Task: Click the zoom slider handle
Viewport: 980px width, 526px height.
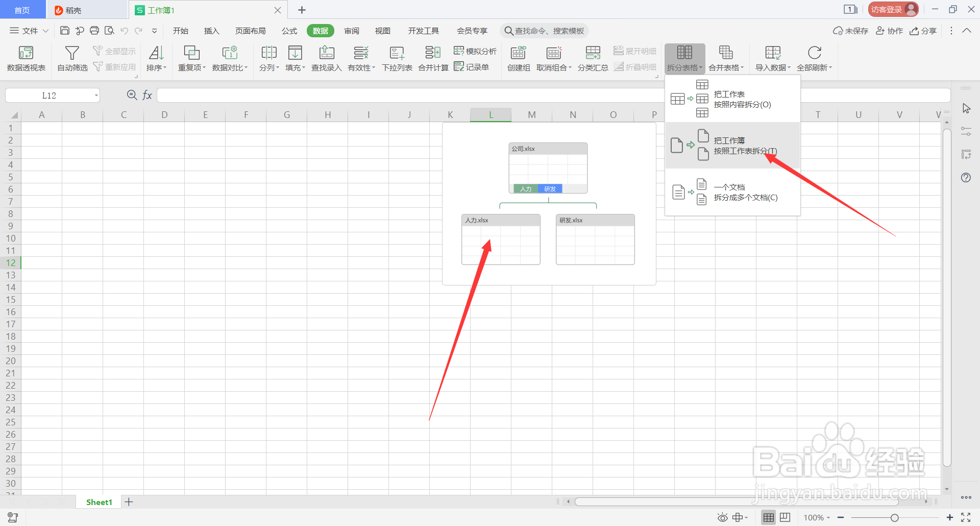Action: pos(894,518)
